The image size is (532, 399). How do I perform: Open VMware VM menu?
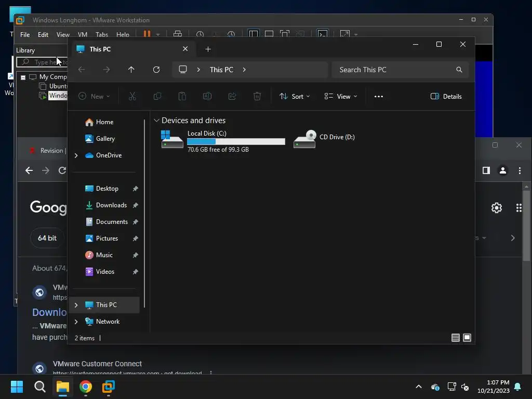(x=83, y=35)
